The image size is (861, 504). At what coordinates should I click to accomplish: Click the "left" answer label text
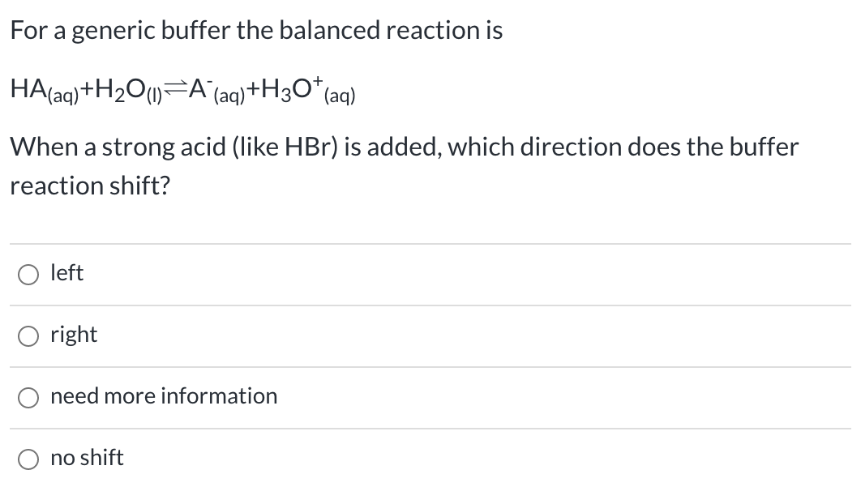tap(66, 273)
